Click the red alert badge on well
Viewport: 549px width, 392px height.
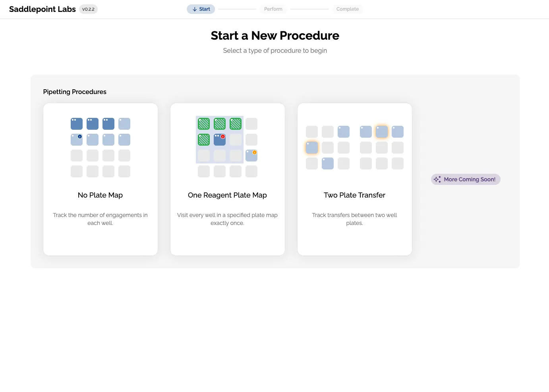pyautogui.click(x=223, y=136)
